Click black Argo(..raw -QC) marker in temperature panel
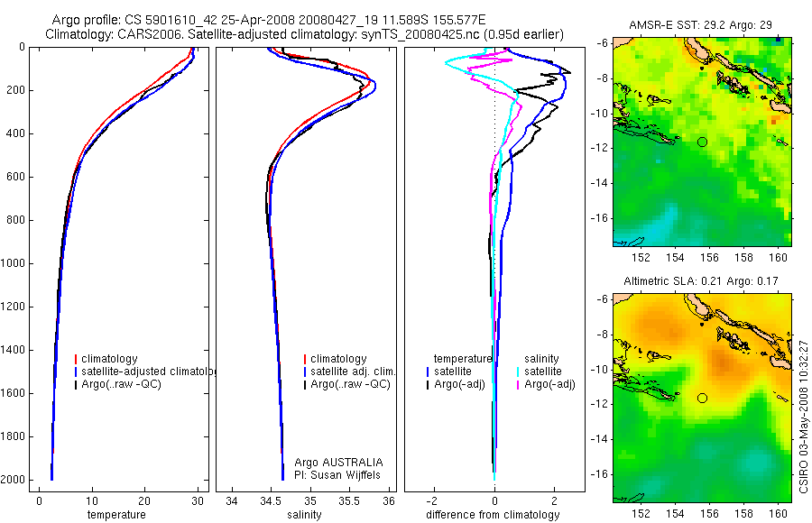 [76, 384]
